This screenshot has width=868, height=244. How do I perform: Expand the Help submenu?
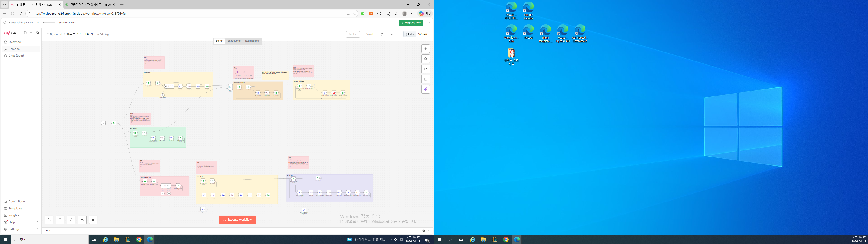[x=37, y=223]
